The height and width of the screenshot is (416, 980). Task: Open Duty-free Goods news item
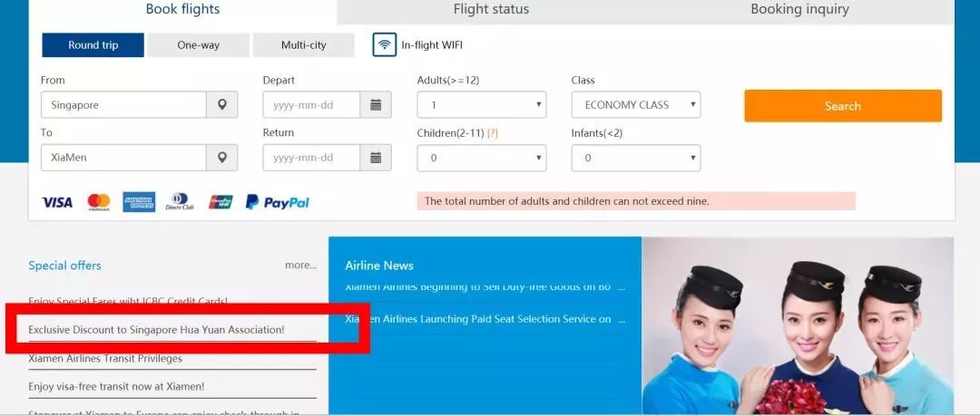pos(485,287)
